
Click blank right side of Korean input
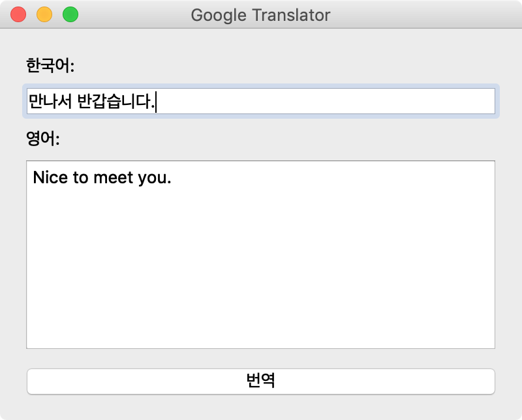(x=326, y=101)
